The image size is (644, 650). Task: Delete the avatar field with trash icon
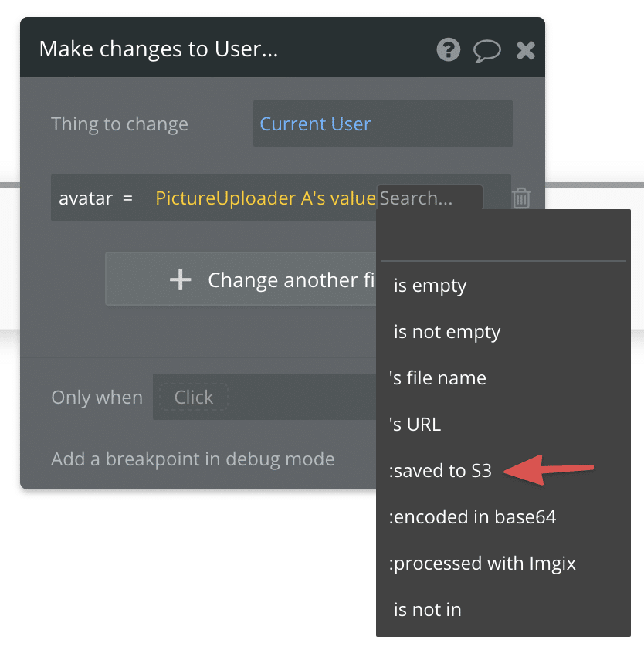[521, 198]
